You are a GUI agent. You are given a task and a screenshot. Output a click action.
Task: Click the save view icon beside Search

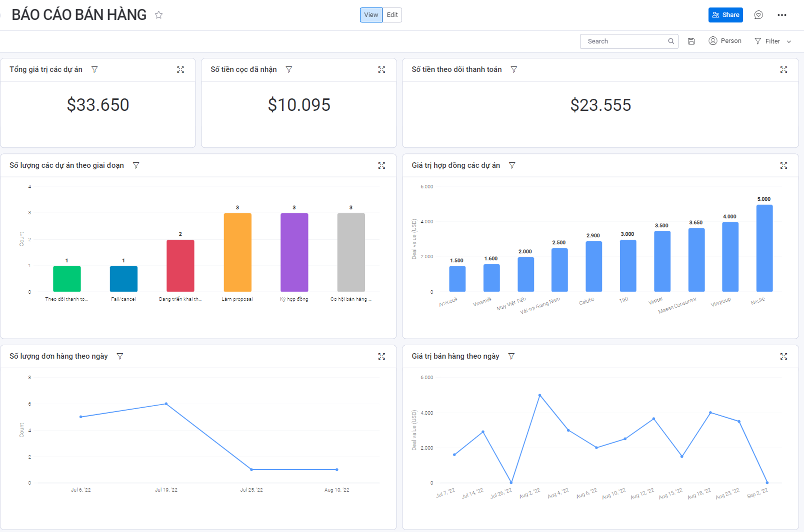[x=691, y=41]
